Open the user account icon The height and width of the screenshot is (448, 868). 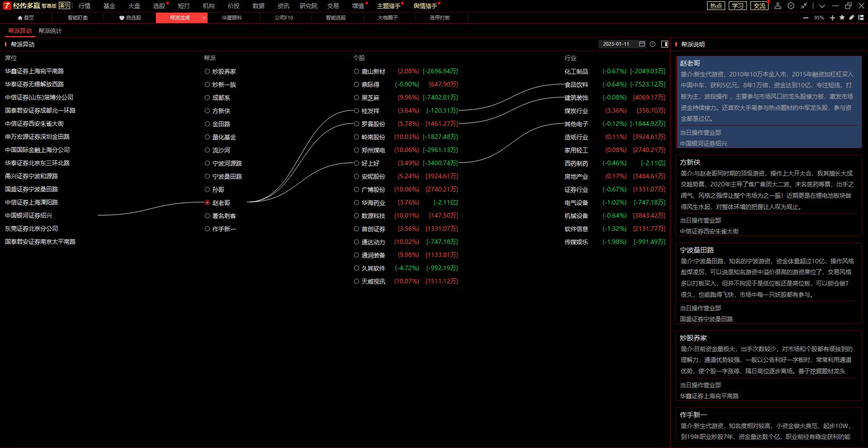(x=778, y=6)
